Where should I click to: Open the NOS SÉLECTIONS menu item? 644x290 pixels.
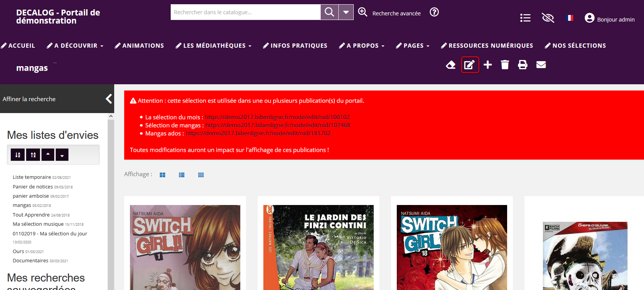(x=579, y=45)
